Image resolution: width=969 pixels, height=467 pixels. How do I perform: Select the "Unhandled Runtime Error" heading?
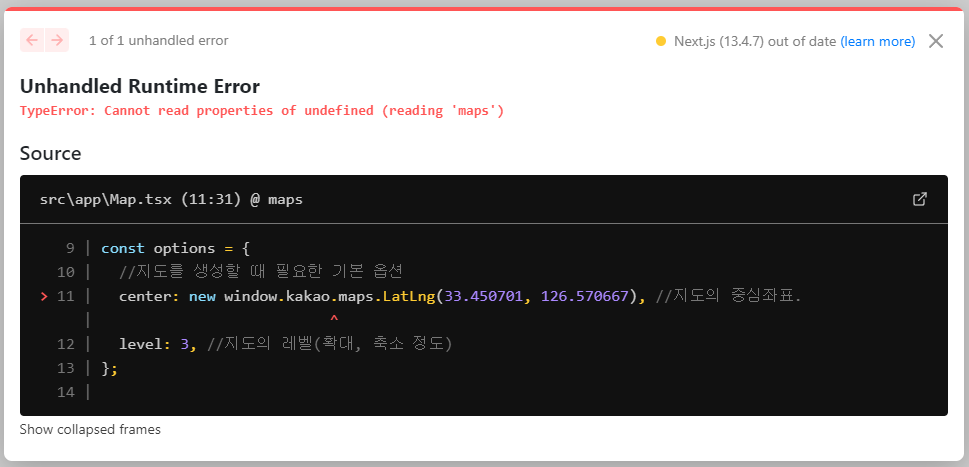[140, 86]
